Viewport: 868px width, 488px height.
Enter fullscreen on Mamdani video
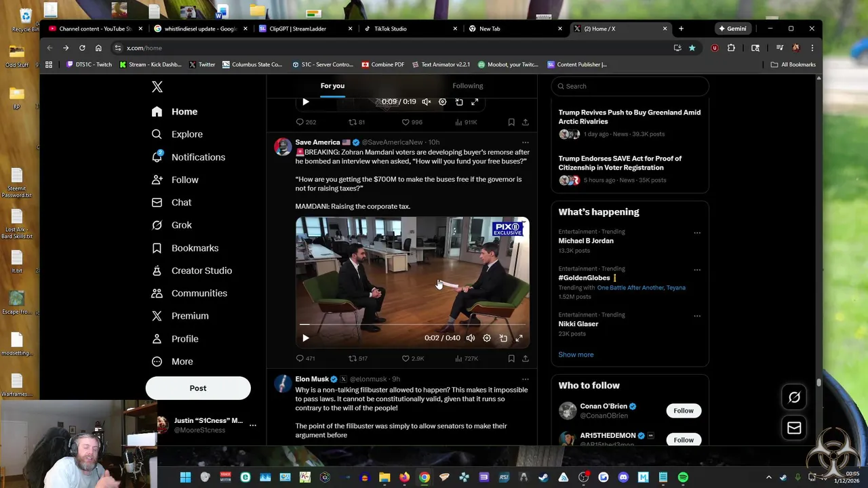pyautogui.click(x=519, y=338)
